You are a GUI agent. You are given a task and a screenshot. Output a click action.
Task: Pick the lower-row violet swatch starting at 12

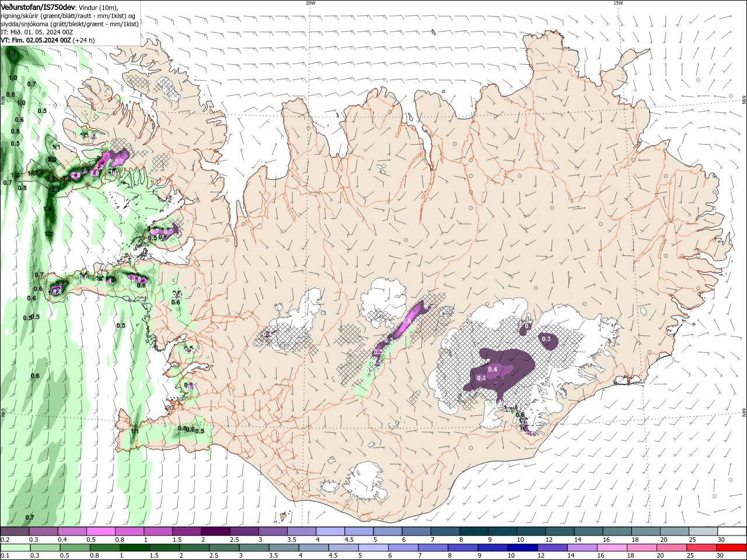[551, 548]
